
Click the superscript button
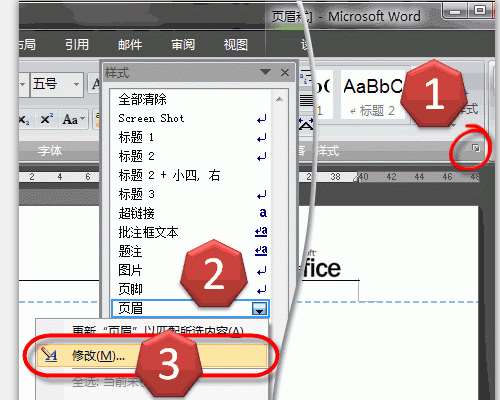(46, 120)
